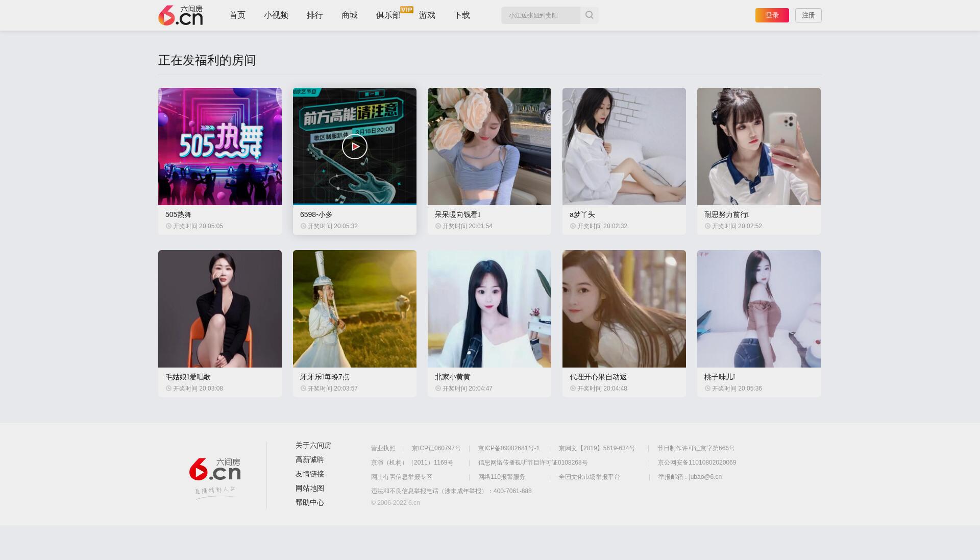Viewport: 980px width, 560px height.
Task: Open 北家小黄黄 room thumbnail
Action: [x=489, y=309]
